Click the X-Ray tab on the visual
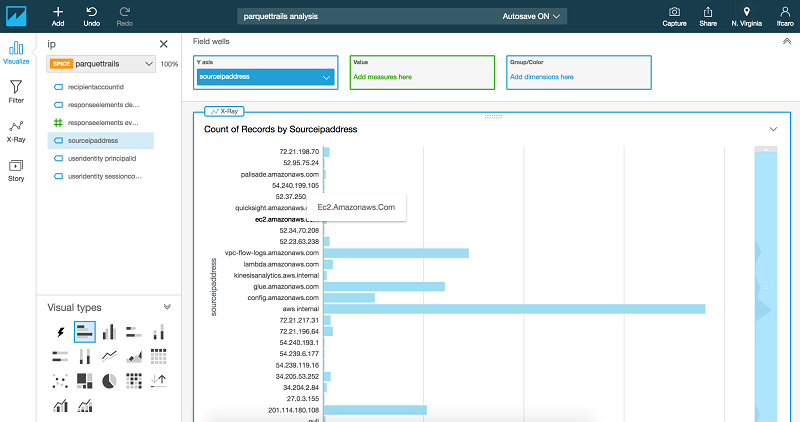This screenshot has height=422, width=800. [224, 111]
